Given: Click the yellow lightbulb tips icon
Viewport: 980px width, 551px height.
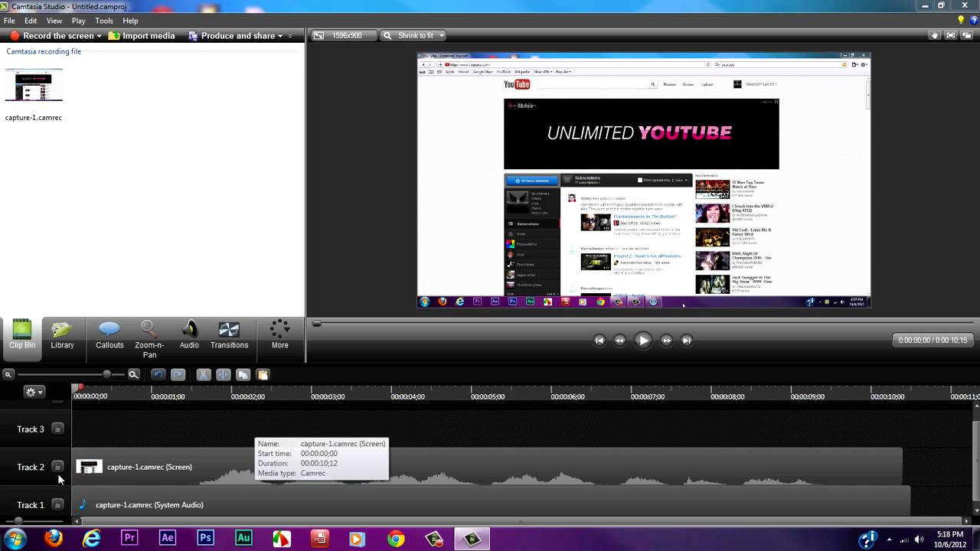Looking at the screenshot, I should pyautogui.click(x=961, y=21).
